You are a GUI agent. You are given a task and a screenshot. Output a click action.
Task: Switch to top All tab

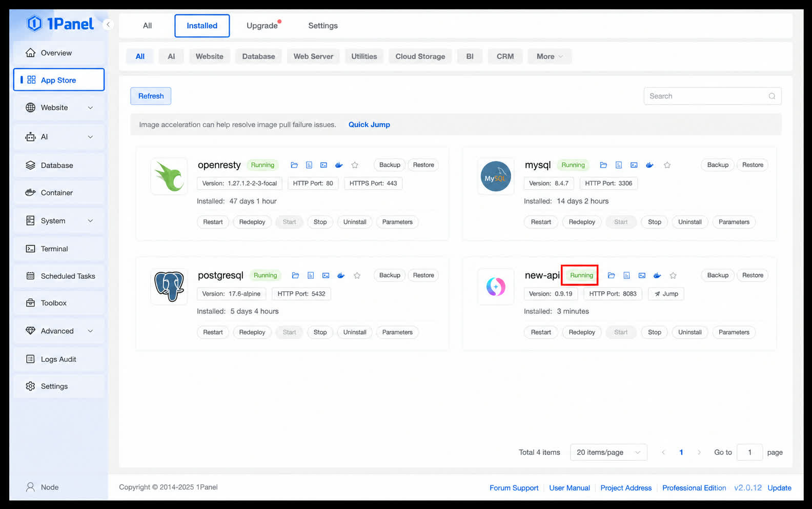147,26
